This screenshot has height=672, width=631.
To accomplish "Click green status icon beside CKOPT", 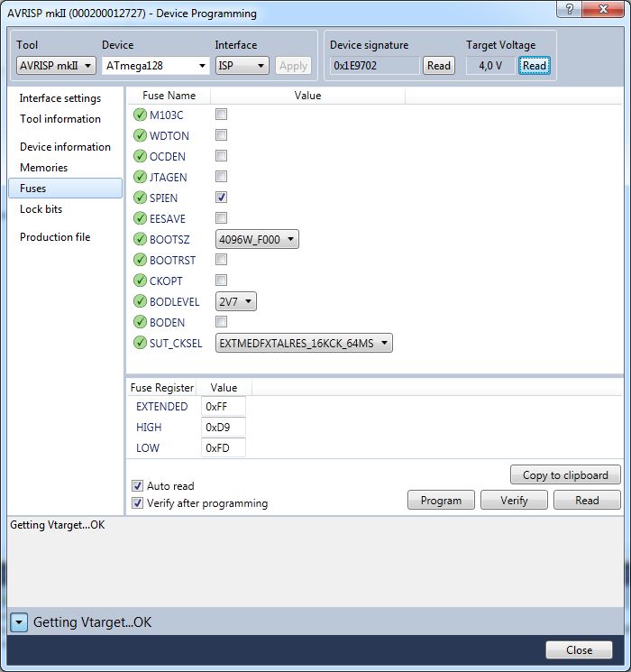I will pos(140,281).
